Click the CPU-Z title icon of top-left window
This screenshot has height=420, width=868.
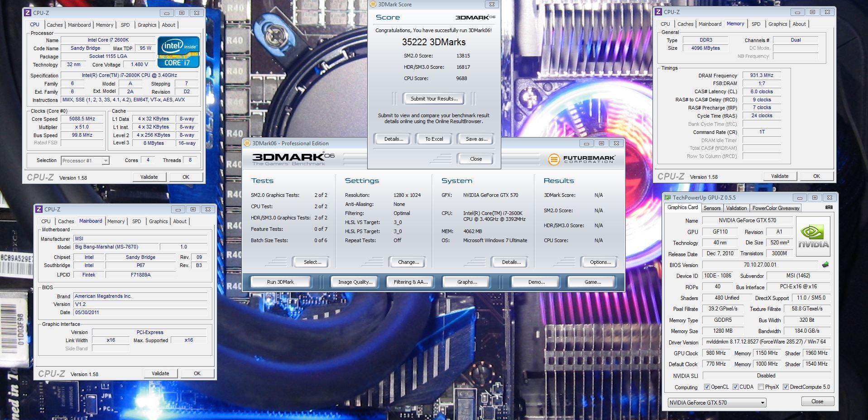27,13
